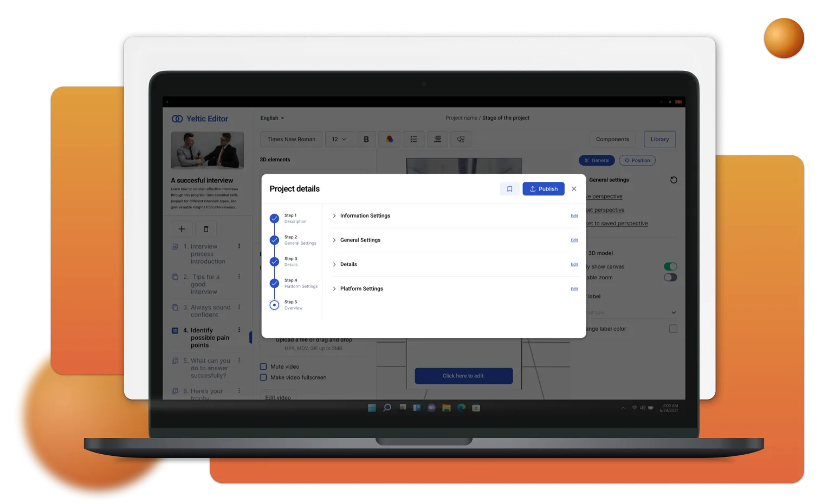Click the plus icon to add slide
This screenshot has height=504, width=828.
pyautogui.click(x=182, y=229)
